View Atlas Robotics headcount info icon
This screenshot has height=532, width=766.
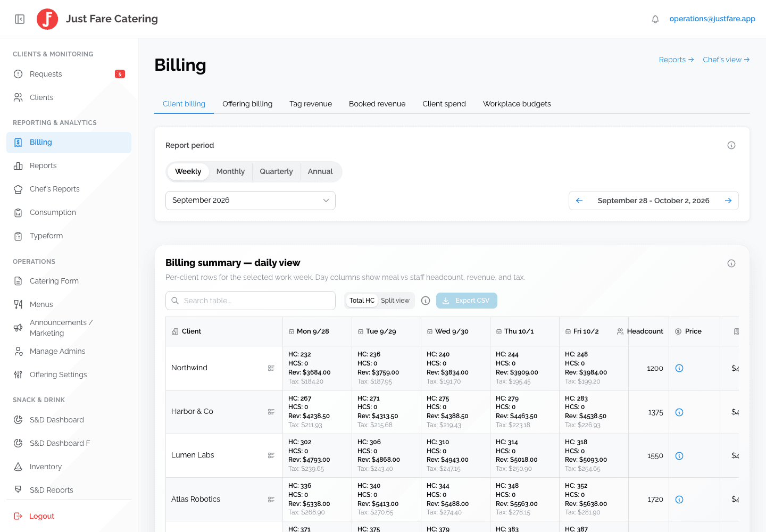679,500
